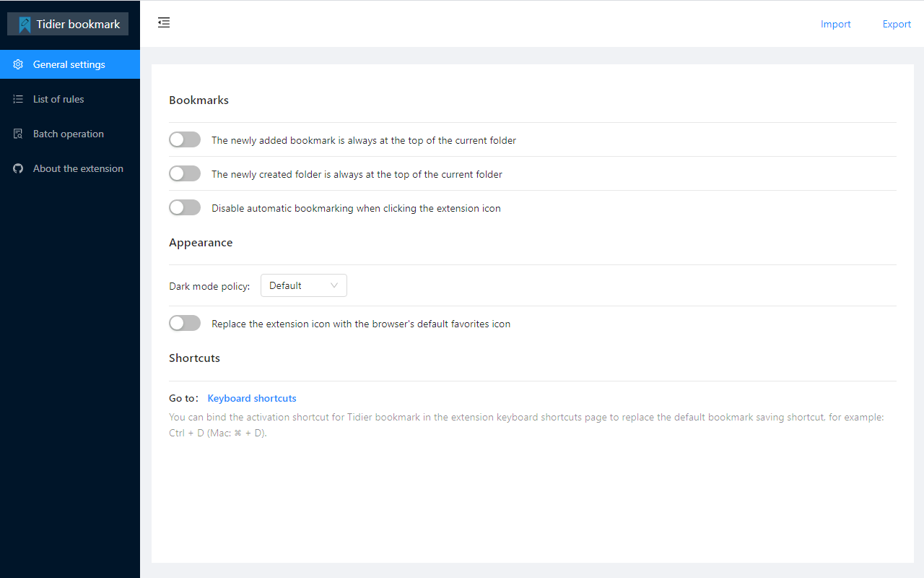Open General settings menu item
The width and height of the screenshot is (924, 578).
(x=70, y=64)
